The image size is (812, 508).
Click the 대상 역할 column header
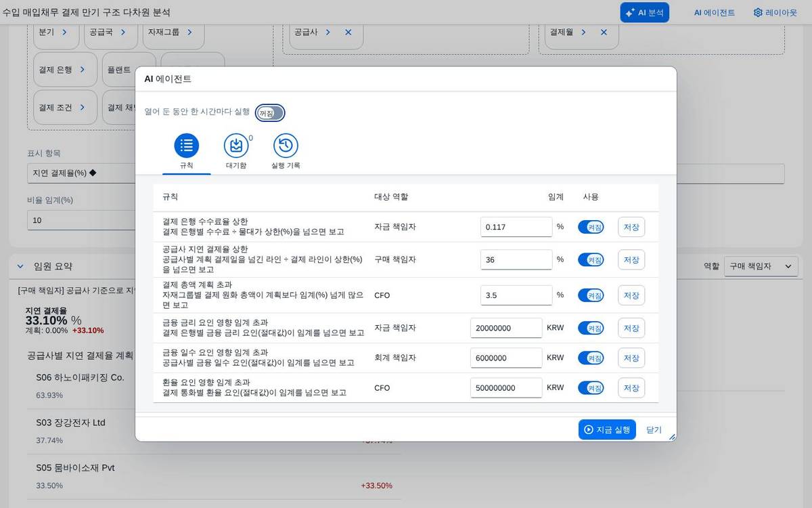(391, 197)
